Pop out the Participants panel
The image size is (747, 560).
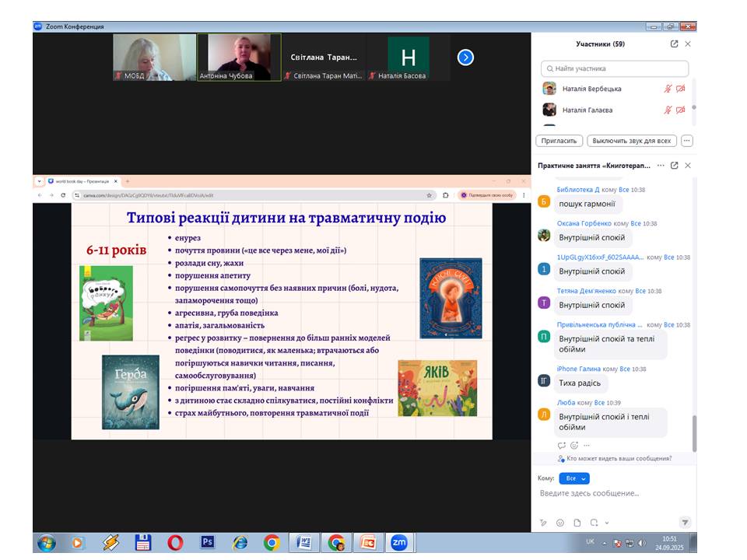(674, 44)
